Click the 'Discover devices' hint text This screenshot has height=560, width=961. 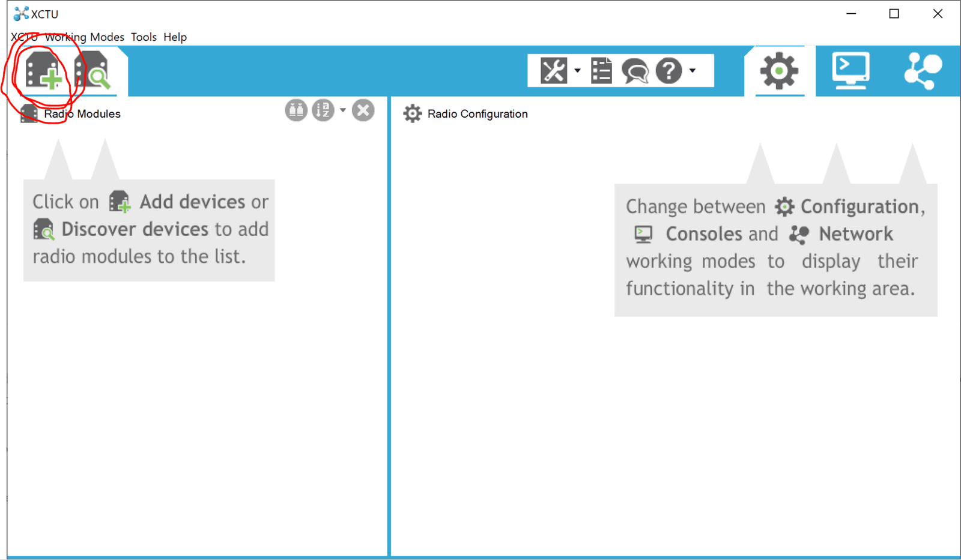click(135, 229)
